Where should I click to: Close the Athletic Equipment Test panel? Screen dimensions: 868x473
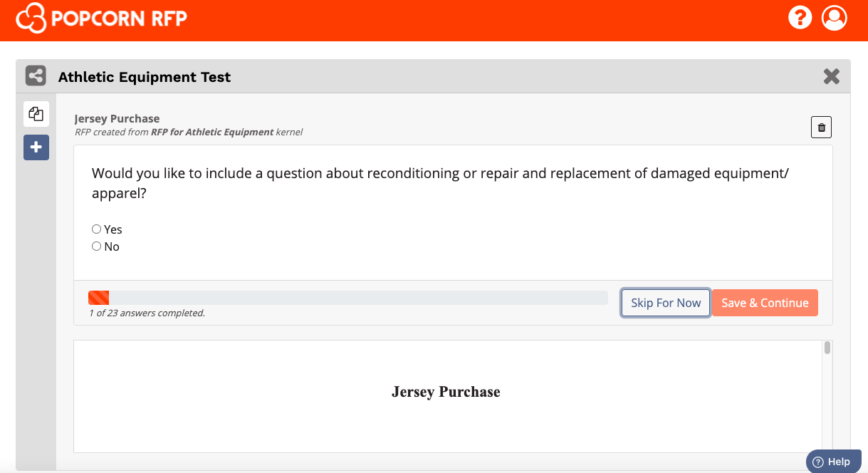pyautogui.click(x=831, y=76)
